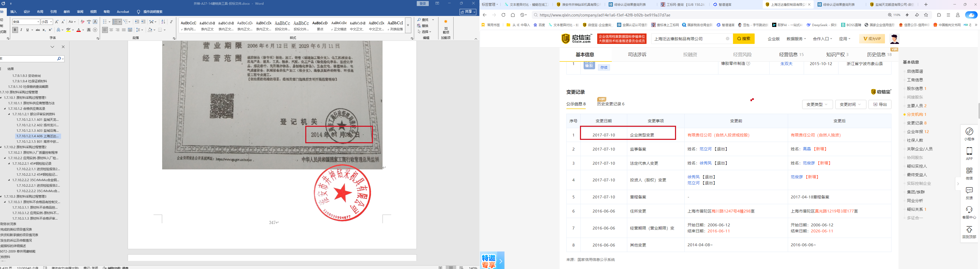980x269 pixels.
Task: Align text left in Word
Action: pos(105,30)
